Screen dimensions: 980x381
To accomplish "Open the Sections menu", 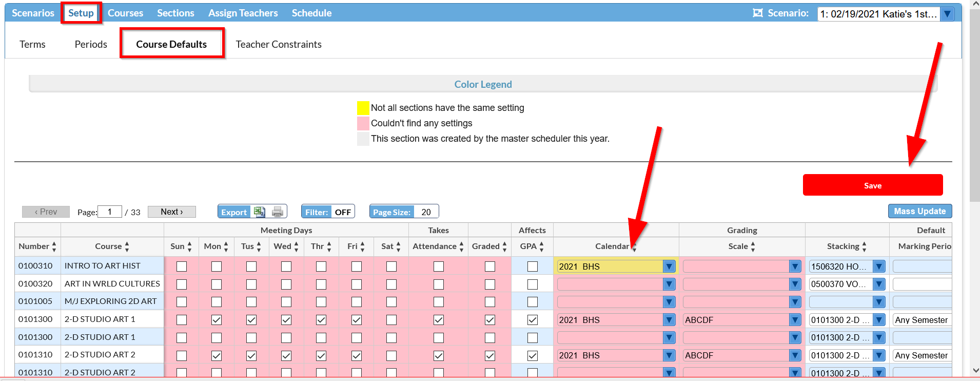I will pyautogui.click(x=175, y=13).
